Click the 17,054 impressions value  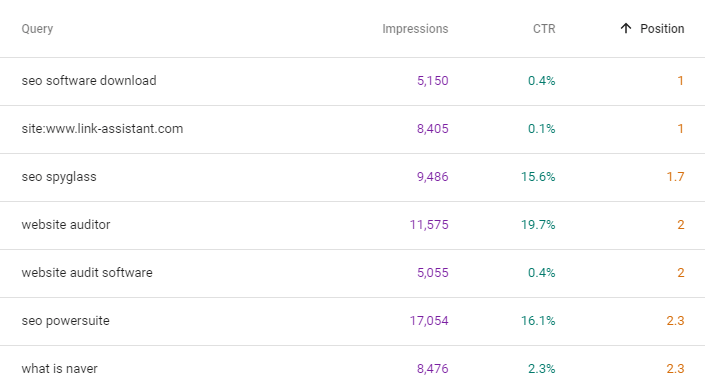click(x=429, y=321)
